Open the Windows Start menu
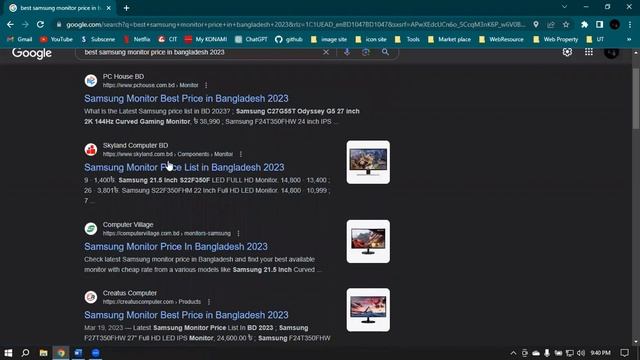The width and height of the screenshot is (640, 360). (x=8, y=353)
